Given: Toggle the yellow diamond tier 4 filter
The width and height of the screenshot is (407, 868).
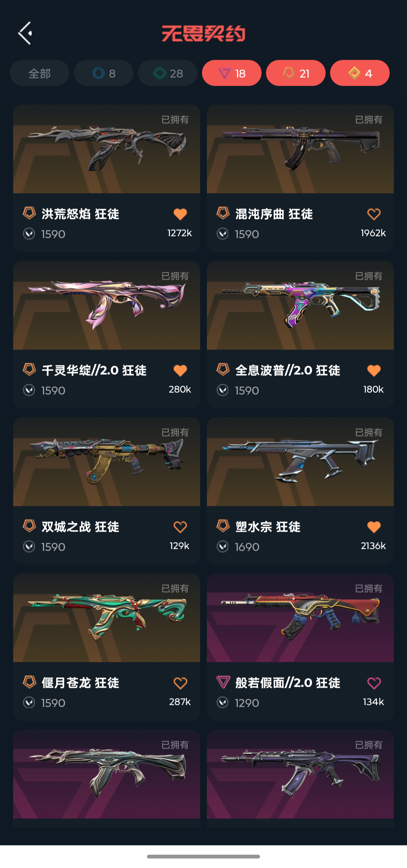Looking at the screenshot, I should 360,73.
